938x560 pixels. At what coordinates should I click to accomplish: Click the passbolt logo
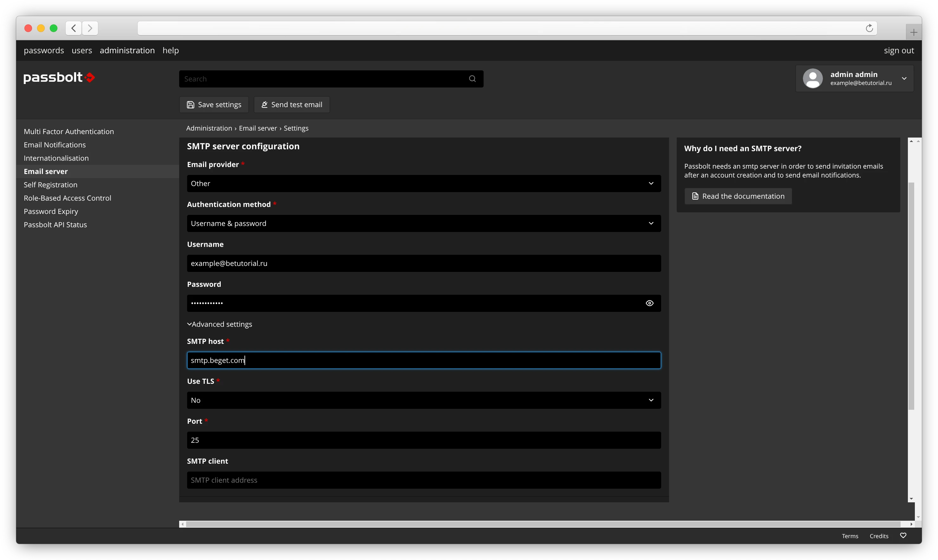59,77
